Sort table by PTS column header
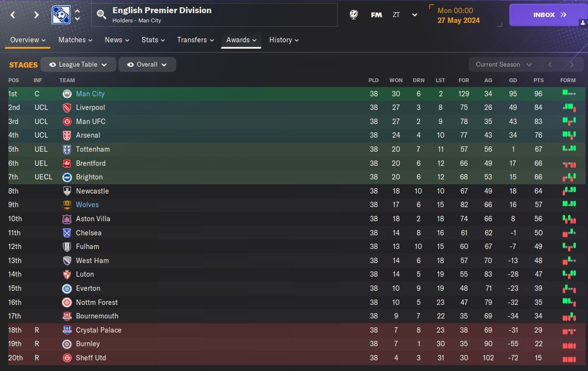This screenshot has width=588, height=371. point(538,80)
